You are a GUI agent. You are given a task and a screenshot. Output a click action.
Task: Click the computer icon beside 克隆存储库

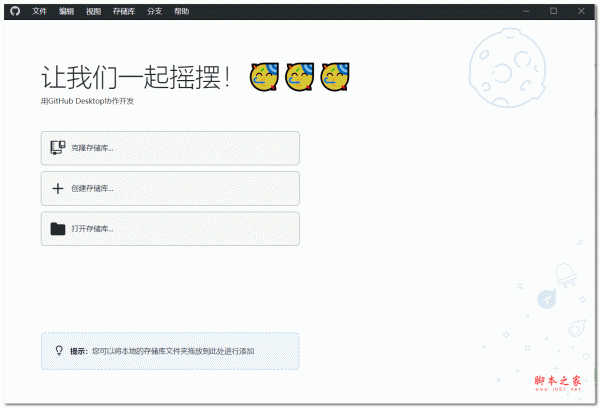(58, 148)
